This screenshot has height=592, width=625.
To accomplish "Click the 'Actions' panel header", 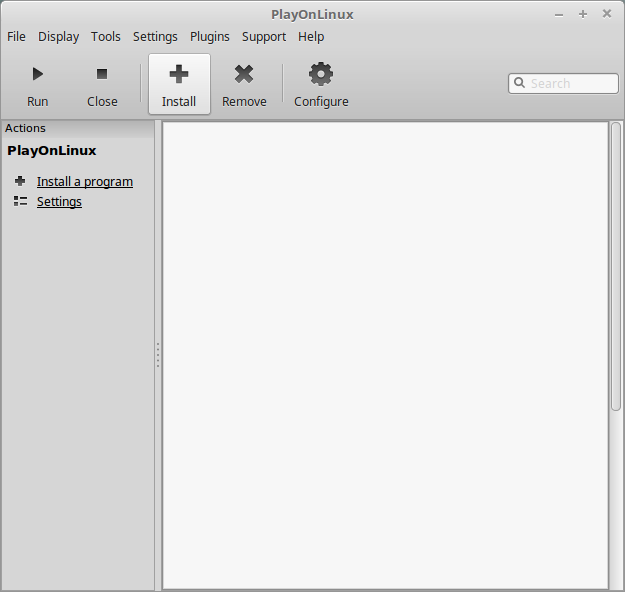I will 78,128.
